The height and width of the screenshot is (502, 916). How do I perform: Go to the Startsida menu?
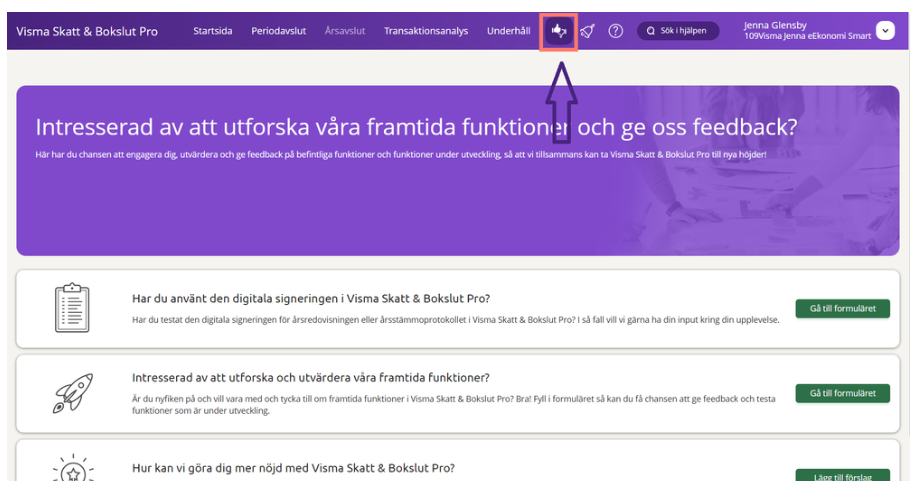tap(212, 32)
